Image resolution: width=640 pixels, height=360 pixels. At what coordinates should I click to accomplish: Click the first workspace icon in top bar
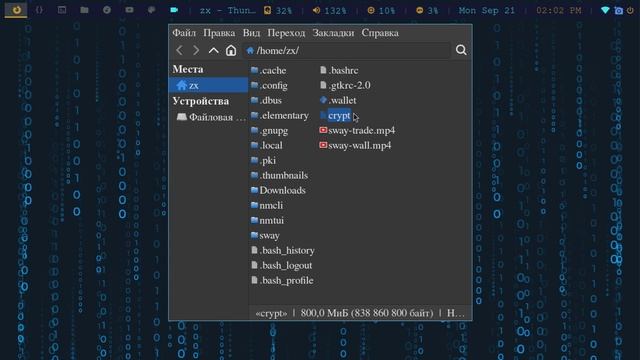point(16,10)
